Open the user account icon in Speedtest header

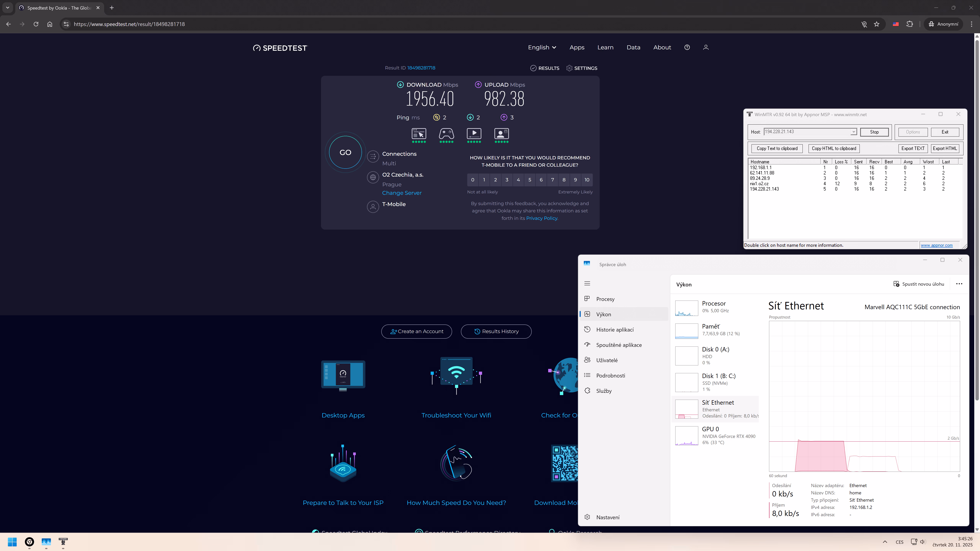(x=706, y=47)
